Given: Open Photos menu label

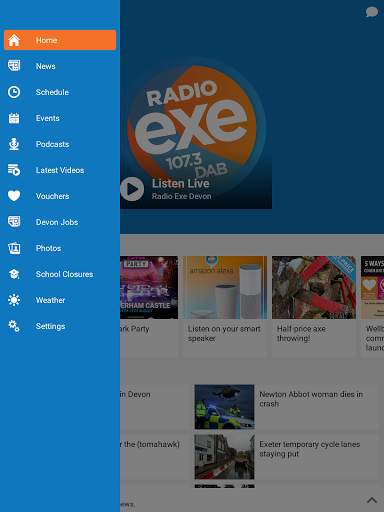Looking at the screenshot, I should [48, 248].
